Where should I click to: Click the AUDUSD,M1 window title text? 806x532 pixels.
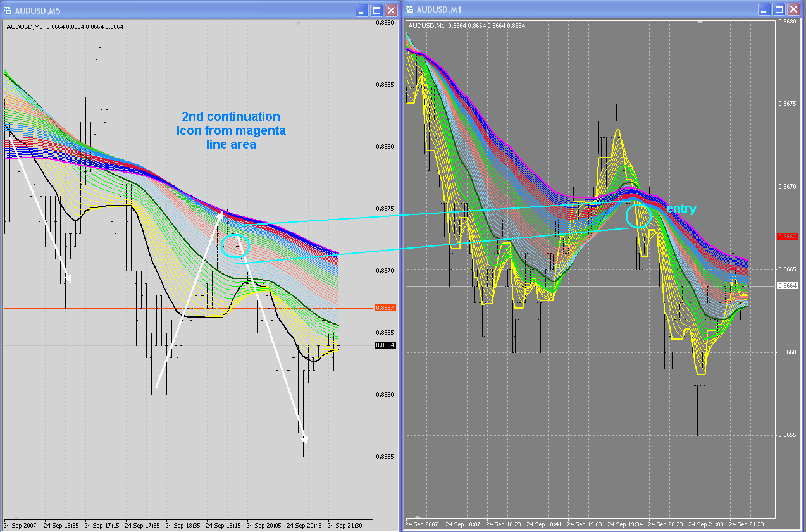click(x=440, y=9)
